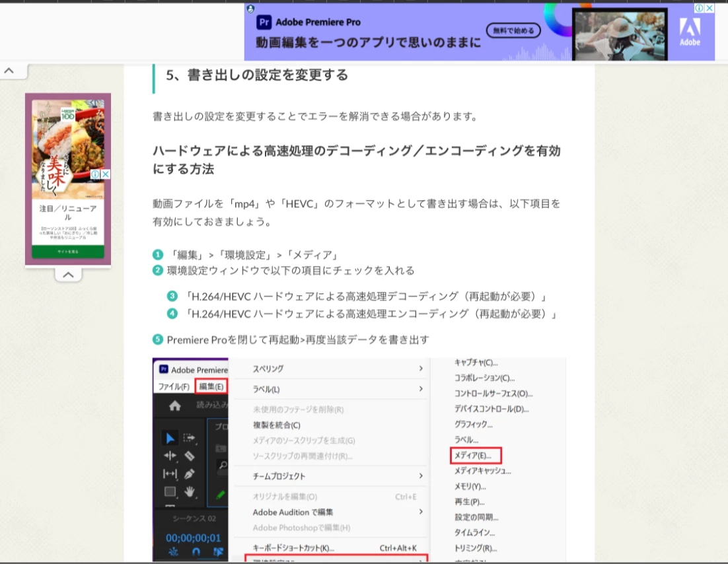
Task: Click the green pencil icon in project panel
Action: pos(221,495)
